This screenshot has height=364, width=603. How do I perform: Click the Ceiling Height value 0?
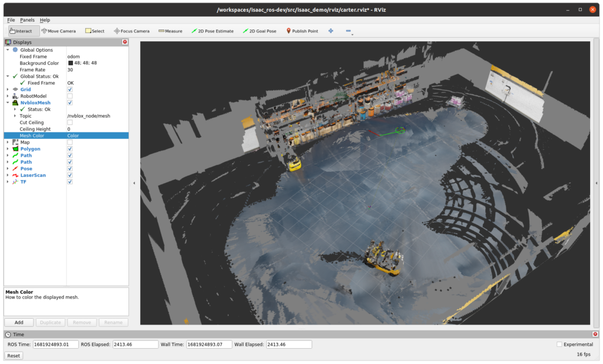pyautogui.click(x=69, y=129)
